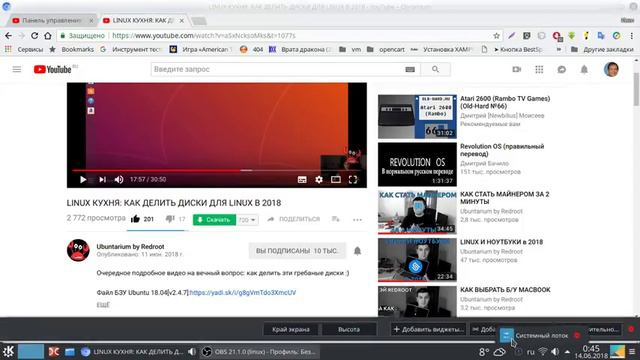Bookmark this page with star icon
This screenshot has width=640, height=360.
(496, 36)
